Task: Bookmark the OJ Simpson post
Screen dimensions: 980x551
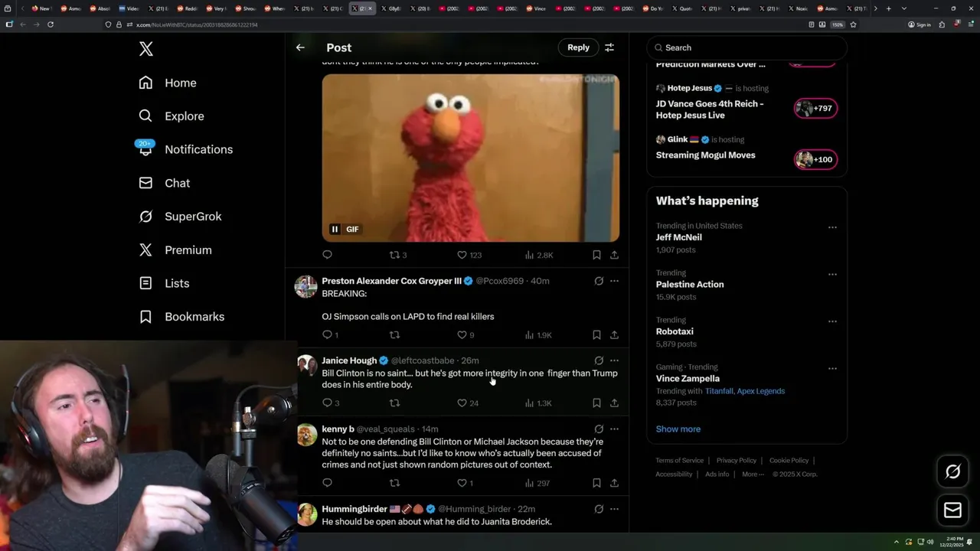Action: pyautogui.click(x=596, y=334)
